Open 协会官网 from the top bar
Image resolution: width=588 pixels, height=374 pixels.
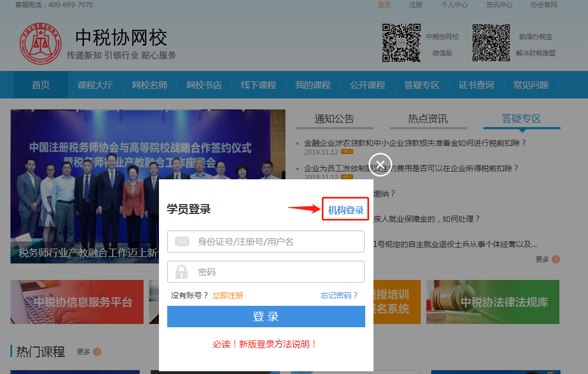click(x=544, y=5)
